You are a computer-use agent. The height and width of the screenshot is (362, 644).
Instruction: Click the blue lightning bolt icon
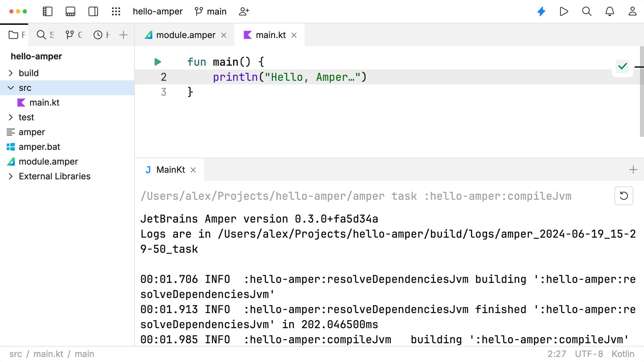541,11
